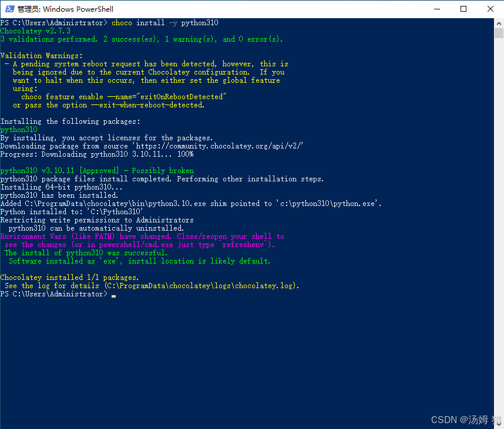
Task: Click the 'By installing, you accept licenses' line
Action: point(106,138)
